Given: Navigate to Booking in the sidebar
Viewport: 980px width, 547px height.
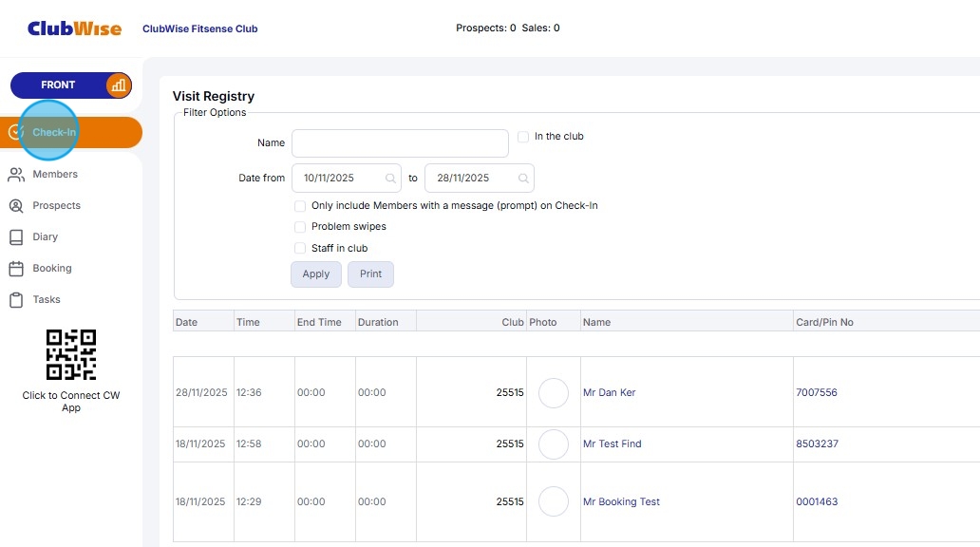Looking at the screenshot, I should [x=52, y=268].
